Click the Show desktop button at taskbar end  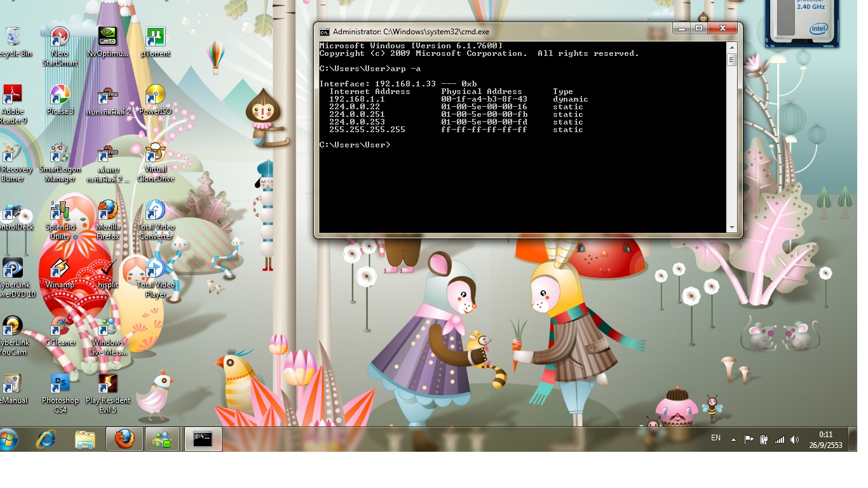(x=852, y=439)
